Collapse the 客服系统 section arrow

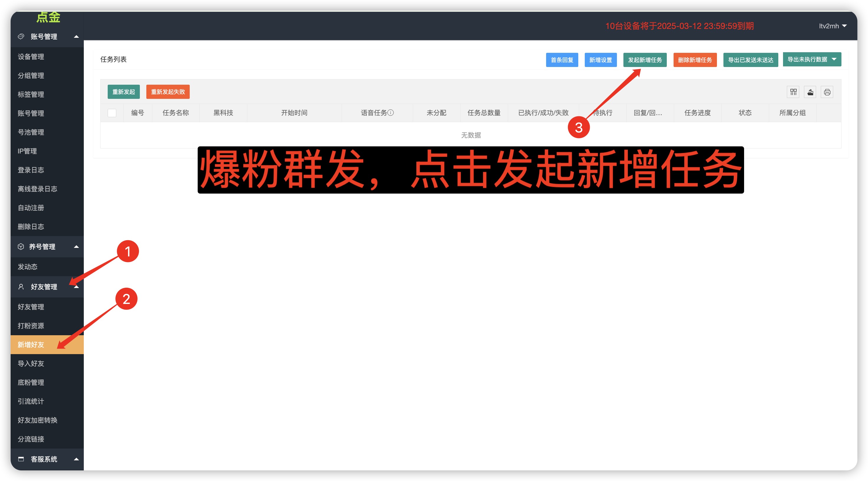tap(76, 459)
